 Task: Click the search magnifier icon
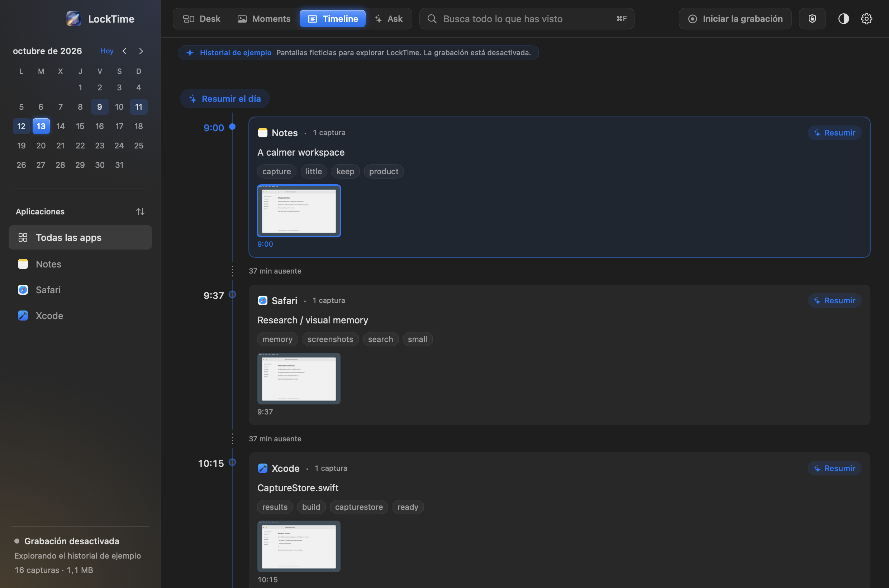click(432, 19)
